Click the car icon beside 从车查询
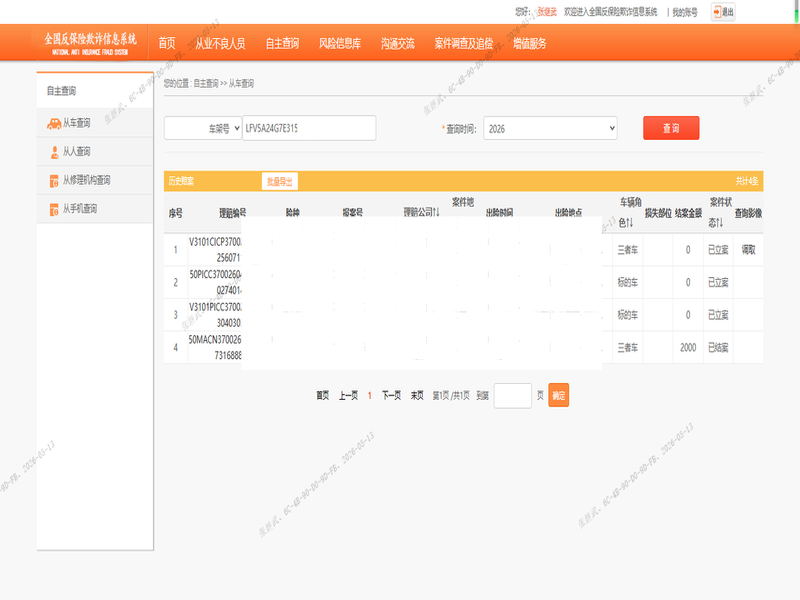Viewport: 800px width, 600px height. pos(54,123)
